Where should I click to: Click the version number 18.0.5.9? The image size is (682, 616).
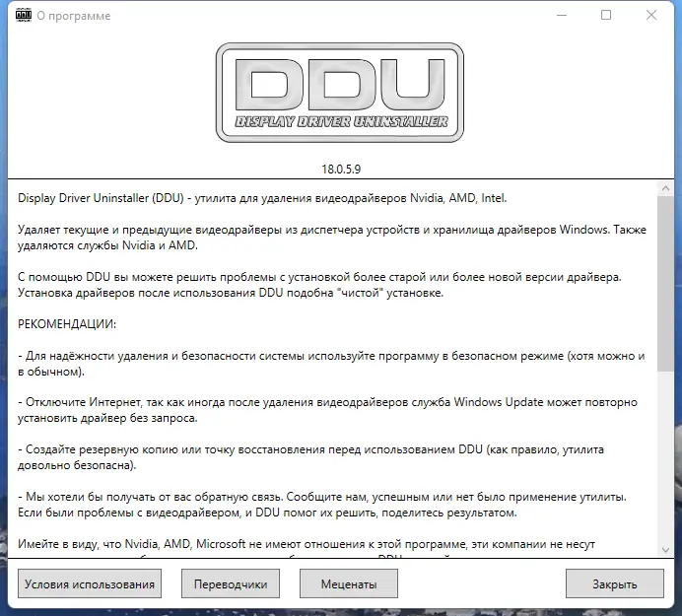[341, 170]
